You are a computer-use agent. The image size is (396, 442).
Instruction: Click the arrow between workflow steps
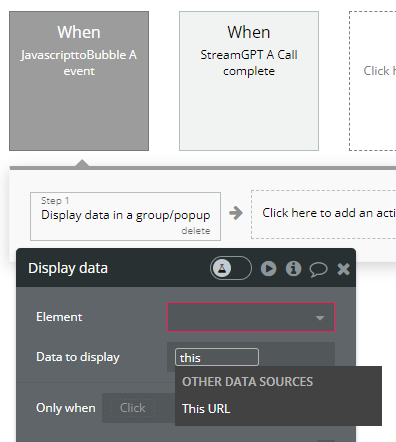(x=236, y=213)
